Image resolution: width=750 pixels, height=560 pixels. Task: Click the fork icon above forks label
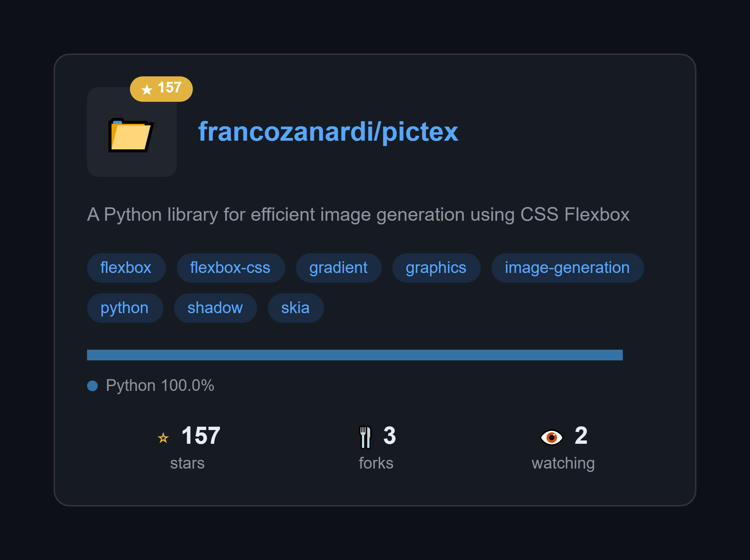click(x=365, y=437)
